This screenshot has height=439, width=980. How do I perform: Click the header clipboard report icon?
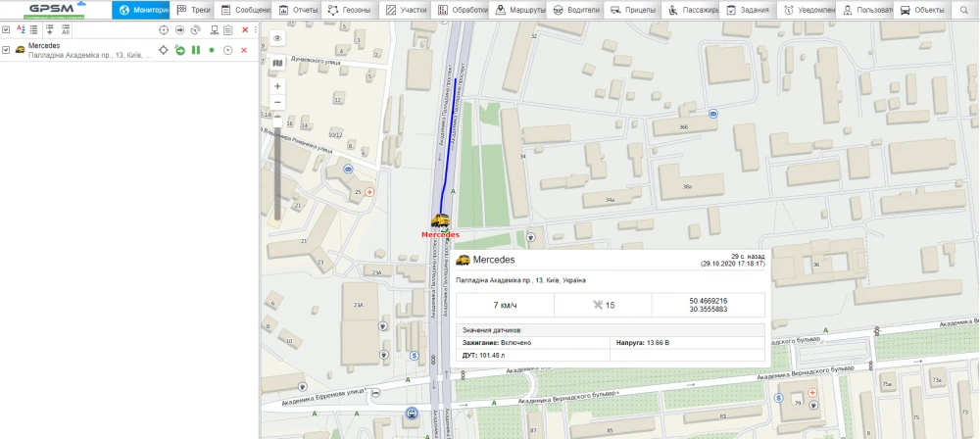coord(228,29)
